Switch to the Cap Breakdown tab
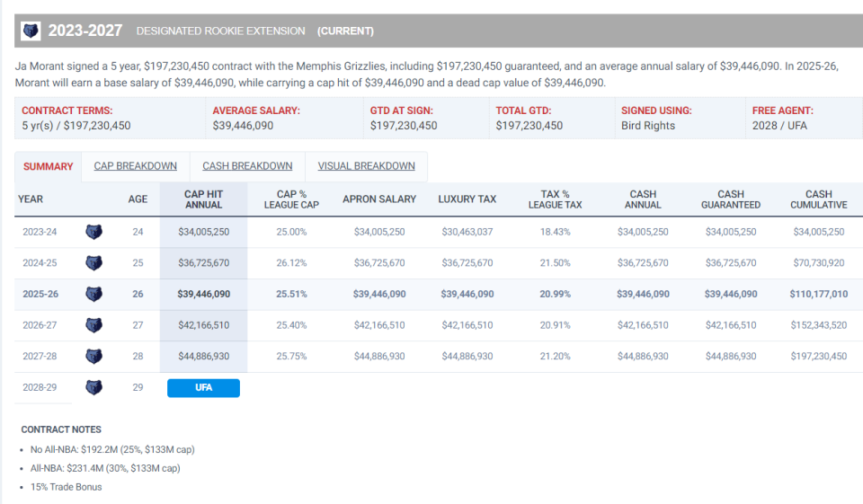Image resolution: width=863 pixels, height=504 pixels. tap(135, 166)
